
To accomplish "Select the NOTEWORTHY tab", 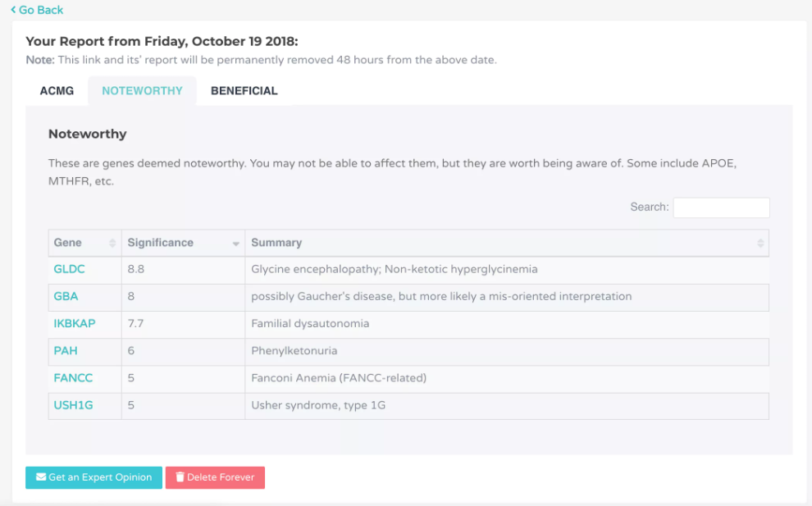I will (142, 91).
